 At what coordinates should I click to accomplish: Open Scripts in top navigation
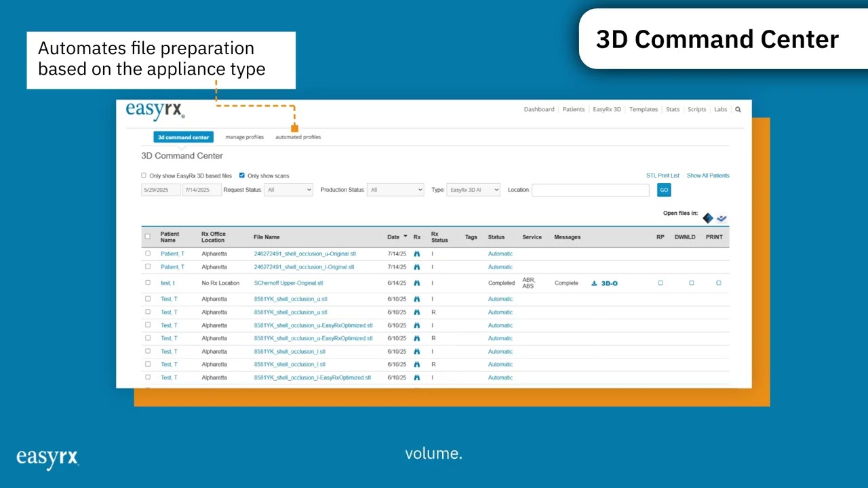[697, 109]
